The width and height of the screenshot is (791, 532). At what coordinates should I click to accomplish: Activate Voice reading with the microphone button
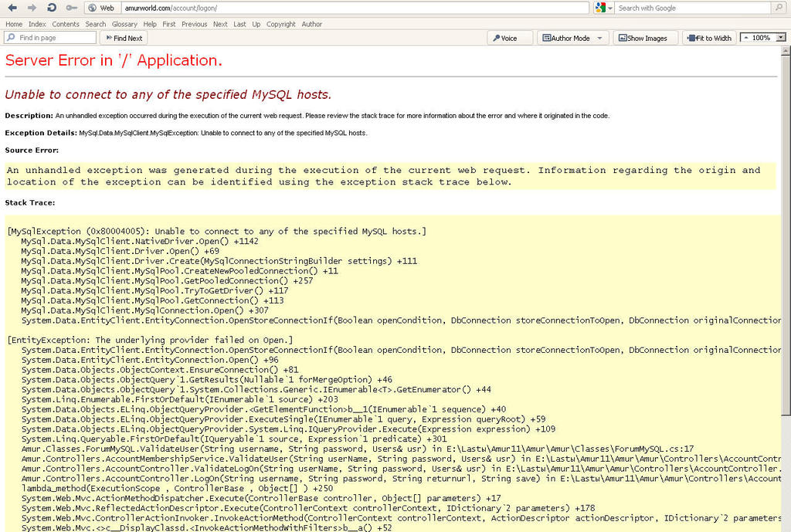pyautogui.click(x=507, y=37)
